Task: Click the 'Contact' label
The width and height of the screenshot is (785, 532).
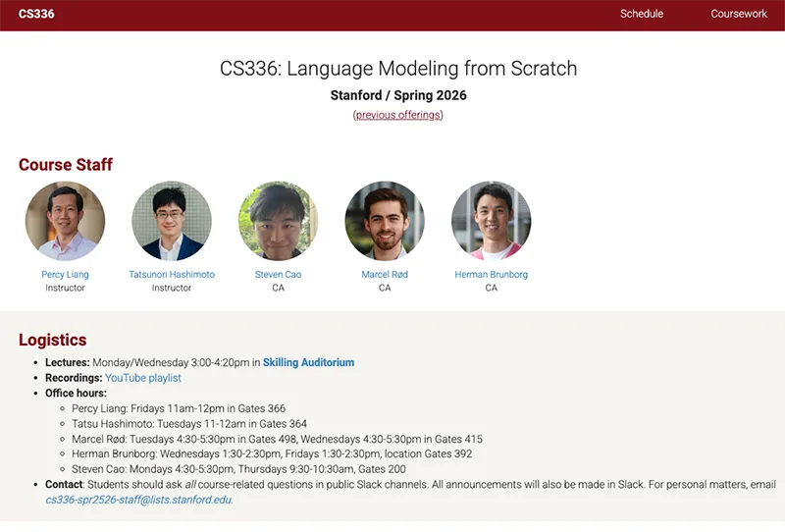Action: click(64, 485)
